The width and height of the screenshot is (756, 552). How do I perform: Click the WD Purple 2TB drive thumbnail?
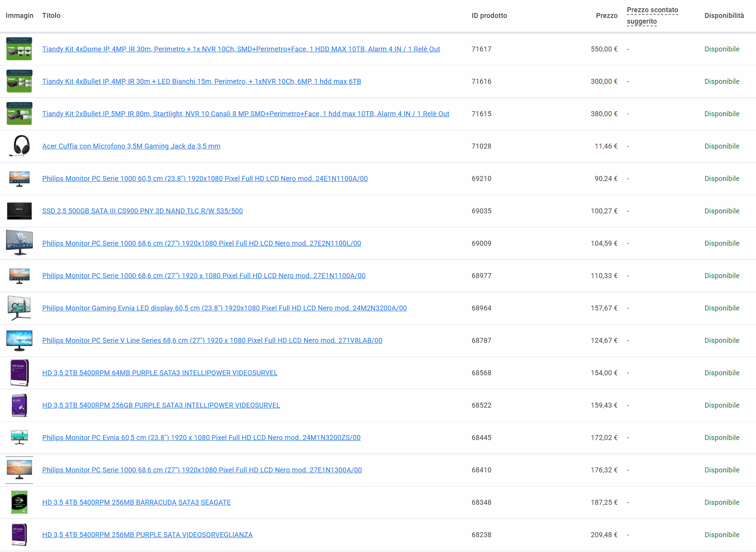pyautogui.click(x=19, y=372)
